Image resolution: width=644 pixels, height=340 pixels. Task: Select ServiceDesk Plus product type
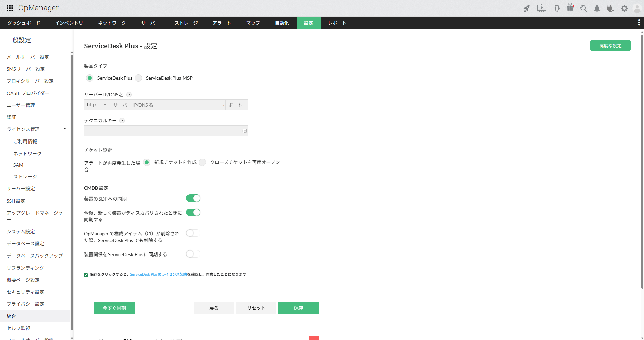[x=90, y=78]
